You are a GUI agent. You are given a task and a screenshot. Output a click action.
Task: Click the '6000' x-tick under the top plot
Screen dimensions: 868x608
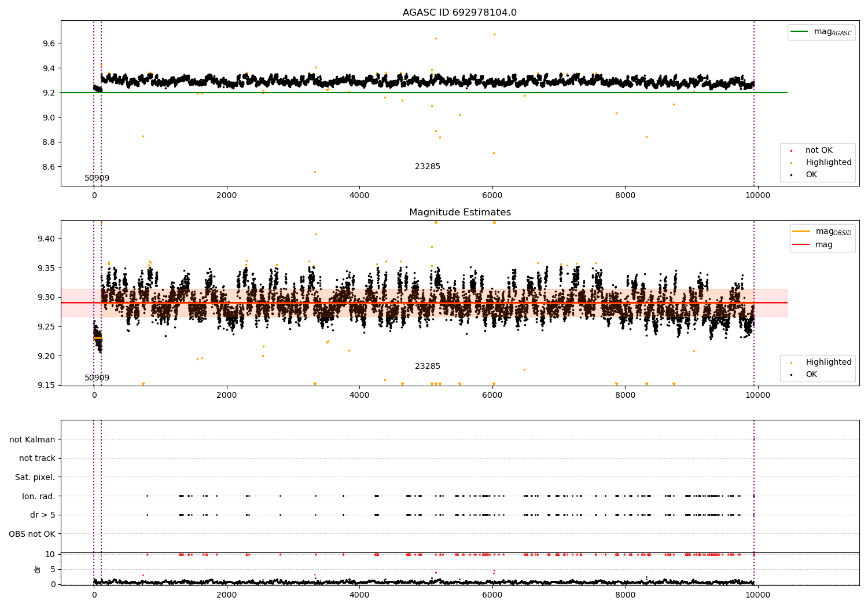(x=492, y=196)
